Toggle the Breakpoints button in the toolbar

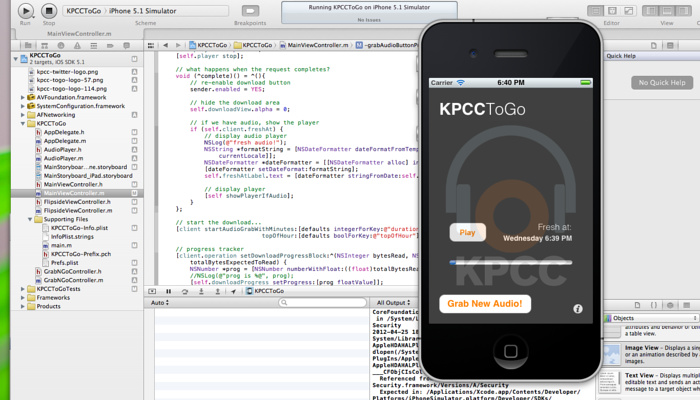(x=250, y=11)
